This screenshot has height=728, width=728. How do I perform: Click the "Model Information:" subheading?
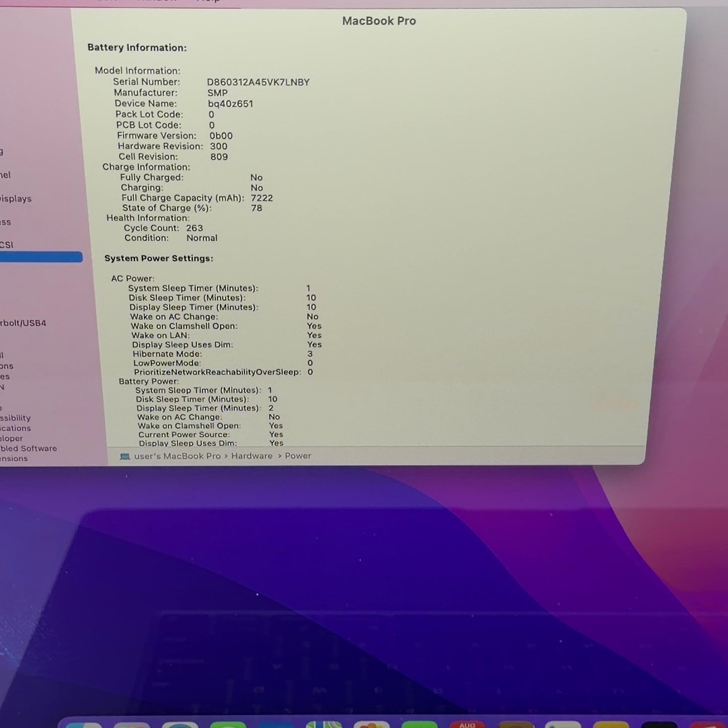[x=138, y=71]
